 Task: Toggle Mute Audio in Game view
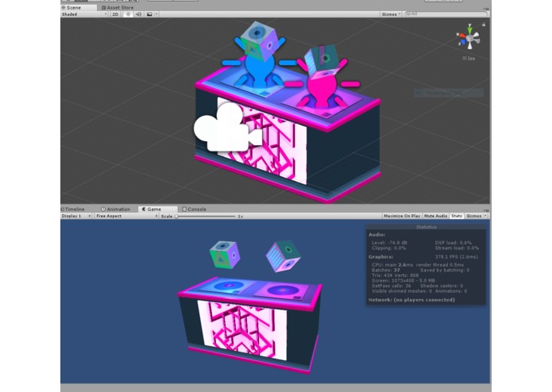tap(435, 216)
